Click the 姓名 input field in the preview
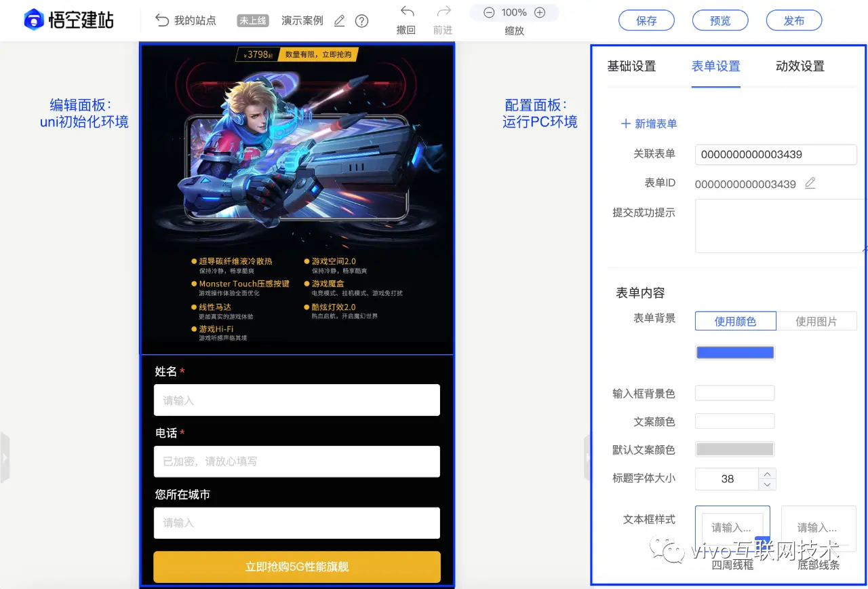The width and height of the screenshot is (868, 589). coord(297,400)
